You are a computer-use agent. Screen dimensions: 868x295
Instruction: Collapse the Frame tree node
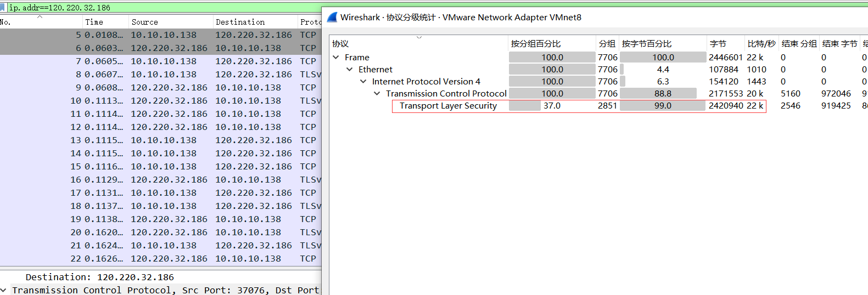coord(336,58)
